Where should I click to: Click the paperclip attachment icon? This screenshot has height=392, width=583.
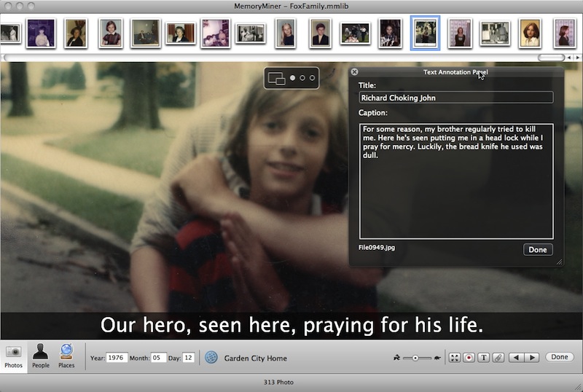[498, 358]
